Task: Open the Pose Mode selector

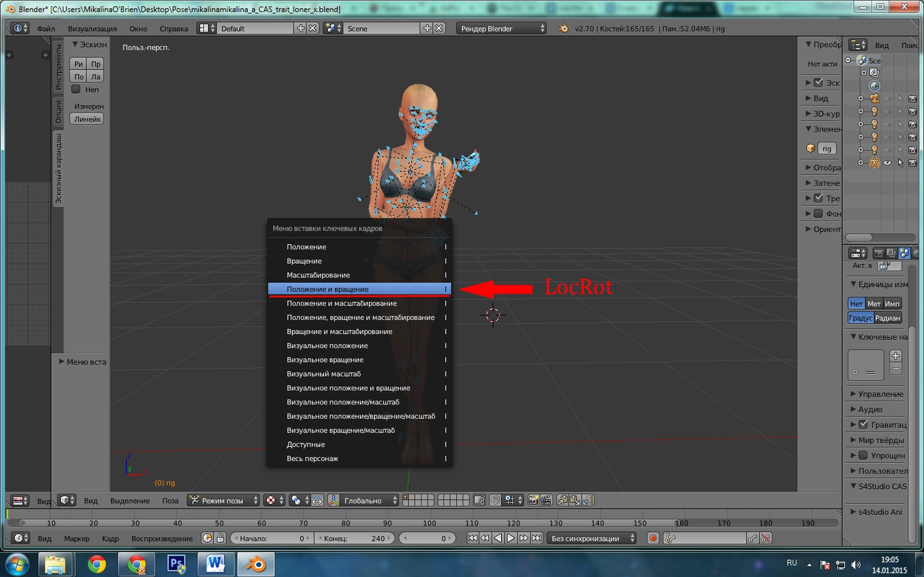Action: pos(224,500)
